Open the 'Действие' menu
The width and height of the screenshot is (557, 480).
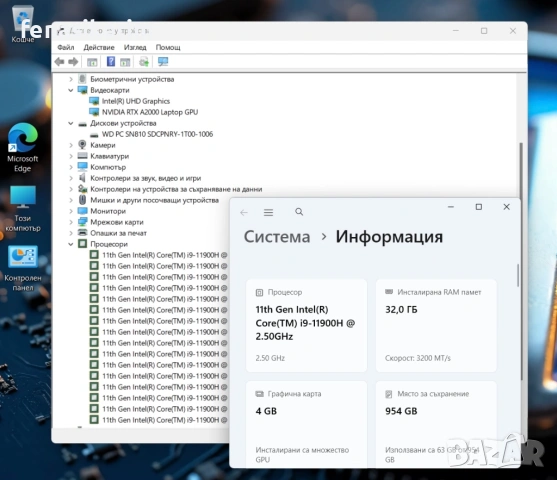99,47
